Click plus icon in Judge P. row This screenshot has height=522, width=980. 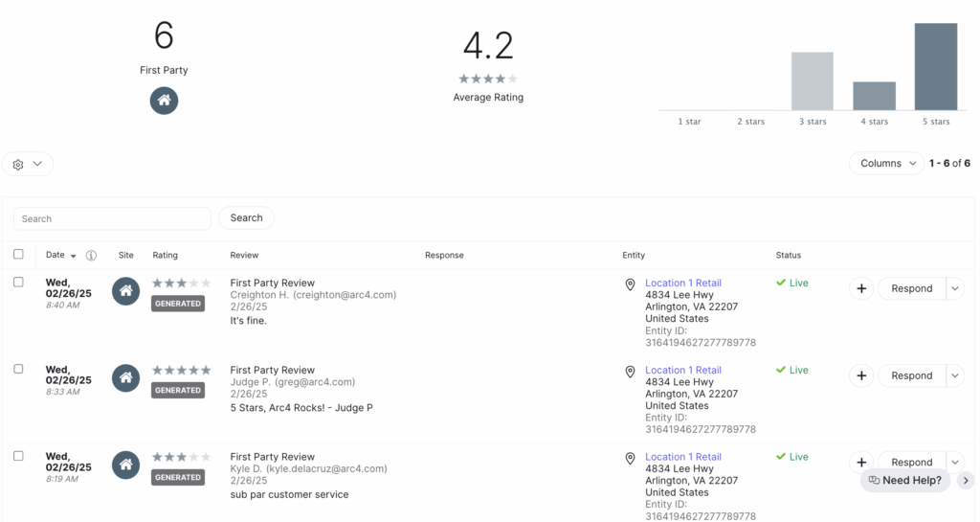coord(861,375)
